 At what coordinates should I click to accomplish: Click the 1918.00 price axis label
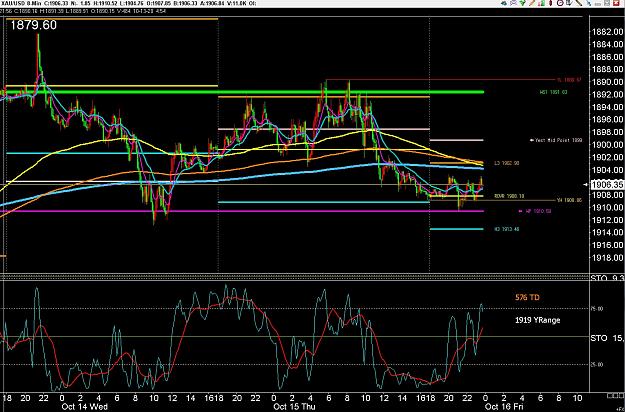click(x=607, y=257)
